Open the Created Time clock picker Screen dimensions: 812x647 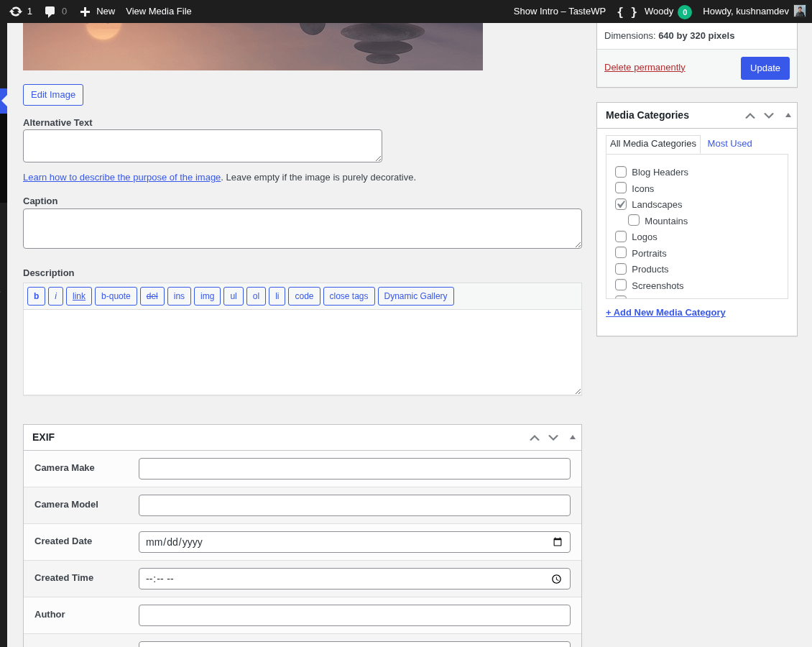click(x=556, y=578)
